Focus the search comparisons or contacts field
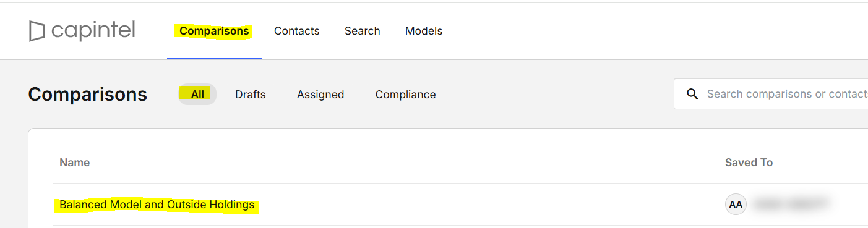Viewport: 868px width, 228px height. click(x=771, y=94)
